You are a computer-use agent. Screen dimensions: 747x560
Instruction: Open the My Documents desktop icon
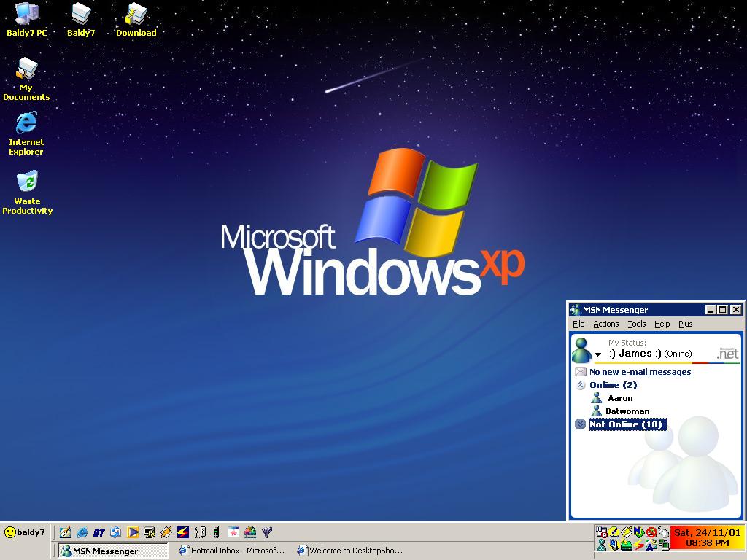click(26, 70)
